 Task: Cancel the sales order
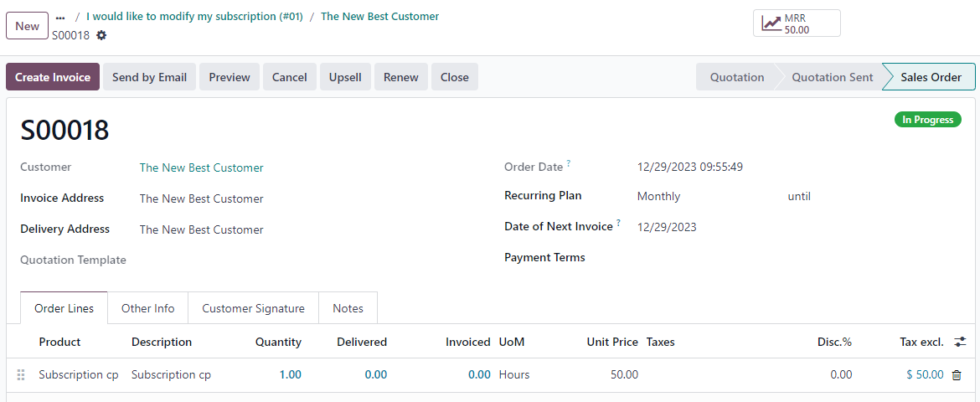[289, 77]
